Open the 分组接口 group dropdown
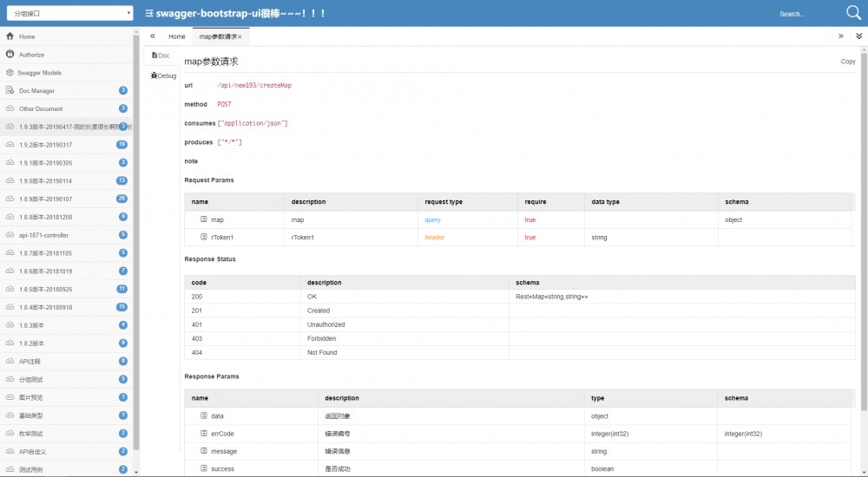The image size is (868, 477). (x=69, y=13)
